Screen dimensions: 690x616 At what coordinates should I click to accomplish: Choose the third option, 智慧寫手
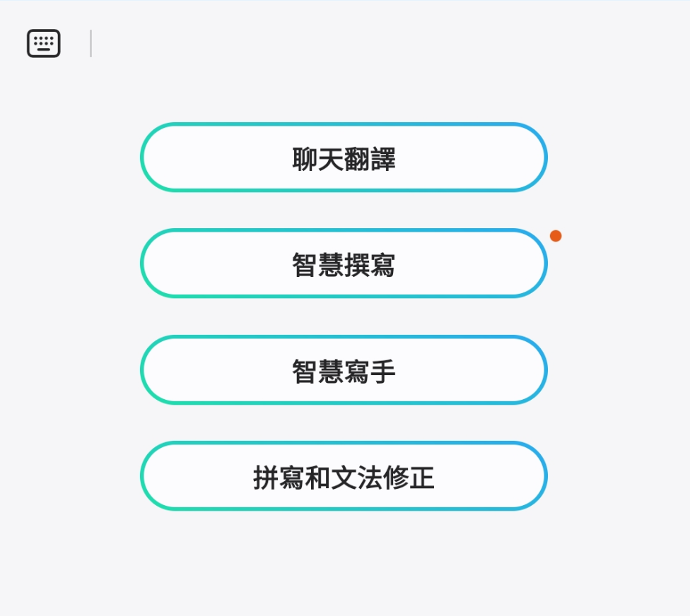pos(344,370)
